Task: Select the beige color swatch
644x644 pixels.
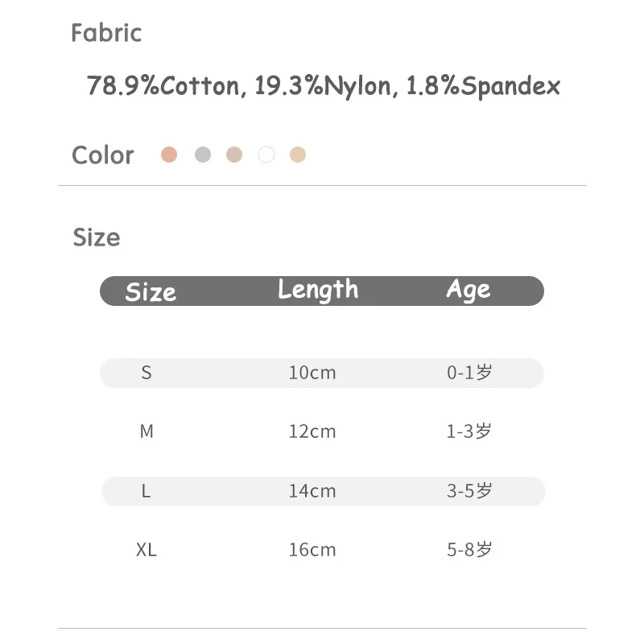Action: (298, 155)
